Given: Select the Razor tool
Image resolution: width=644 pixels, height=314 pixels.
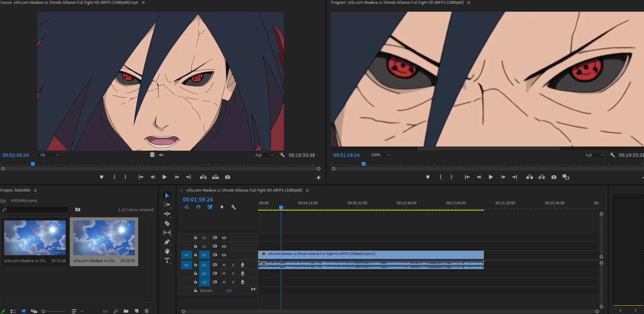Looking at the screenshot, I should tap(167, 223).
